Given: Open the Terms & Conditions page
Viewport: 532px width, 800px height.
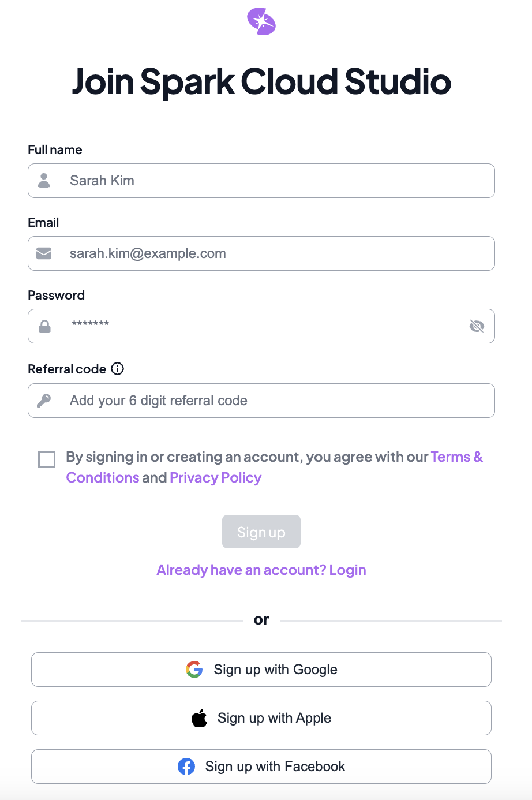Looking at the screenshot, I should pyautogui.click(x=457, y=457).
